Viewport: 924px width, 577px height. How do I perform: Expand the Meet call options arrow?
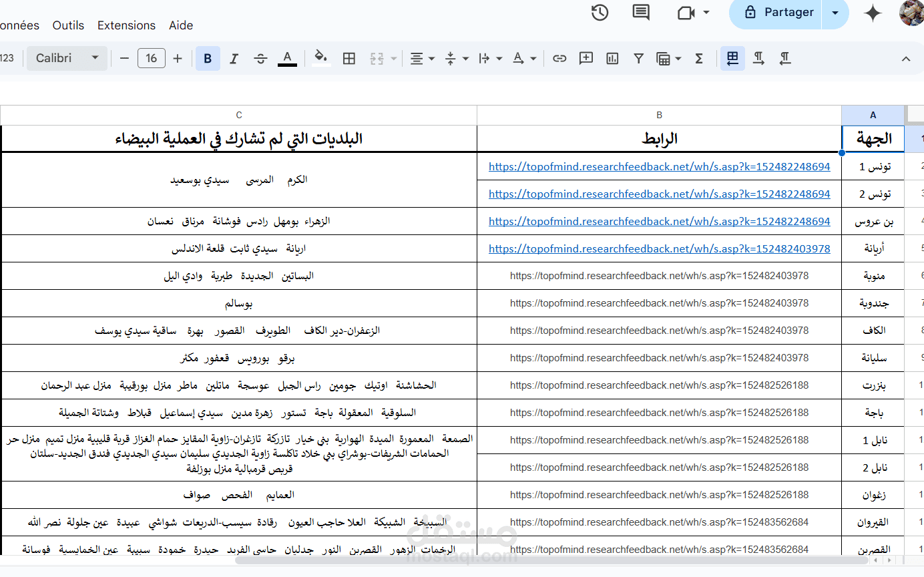point(706,13)
